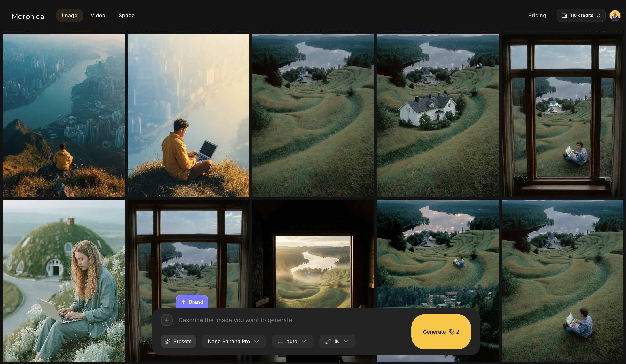This screenshot has width=626, height=364.
Task: Click the Presets sparkle icon
Action: [x=168, y=341]
